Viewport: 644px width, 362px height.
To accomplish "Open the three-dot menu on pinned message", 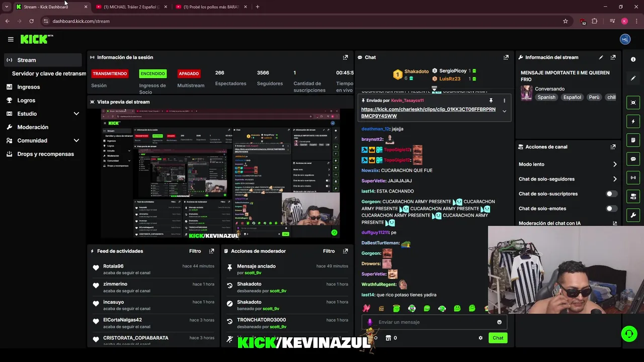I will pyautogui.click(x=504, y=101).
